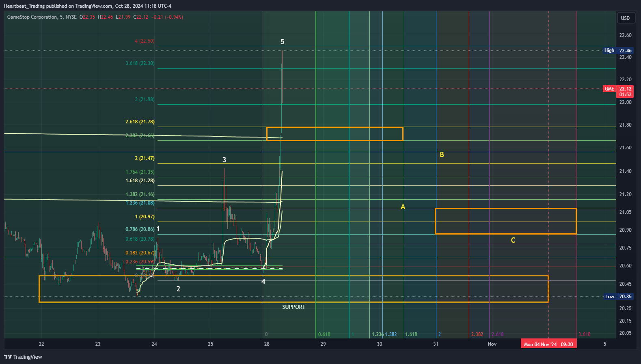Click the '28' date on the time axis
Screen dimensions: 641x364
[267, 344]
